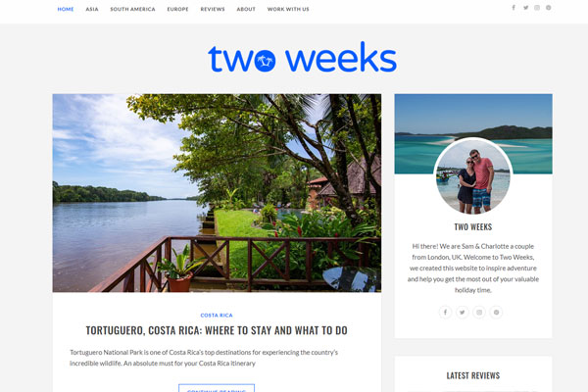Screen dimensions: 588x392
Task: Open the Tortuguero, Costa Rica article title
Action: pos(217,330)
